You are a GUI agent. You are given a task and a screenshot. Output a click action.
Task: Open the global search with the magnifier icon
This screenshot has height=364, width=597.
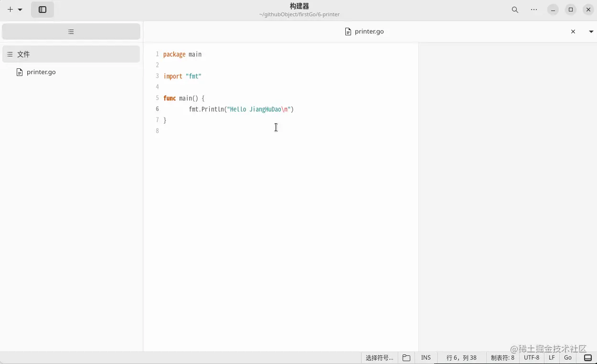[x=515, y=10]
